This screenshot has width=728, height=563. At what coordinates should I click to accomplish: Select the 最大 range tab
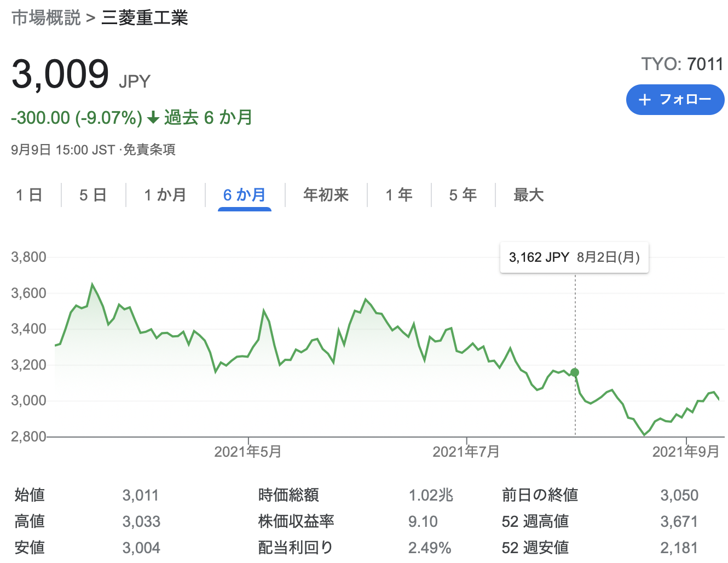coord(528,195)
